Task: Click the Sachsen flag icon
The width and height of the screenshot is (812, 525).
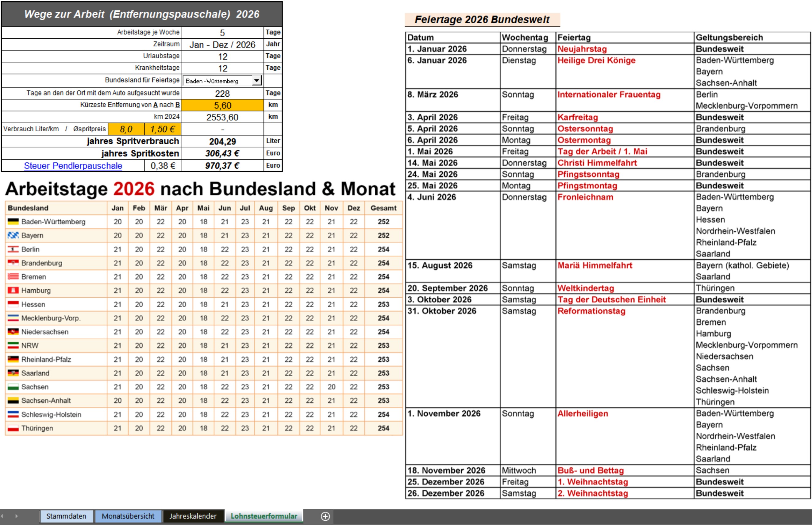Action: point(13,387)
